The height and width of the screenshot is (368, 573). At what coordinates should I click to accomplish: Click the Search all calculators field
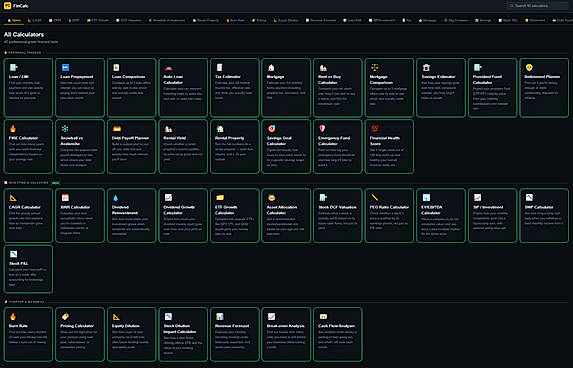click(x=537, y=6)
